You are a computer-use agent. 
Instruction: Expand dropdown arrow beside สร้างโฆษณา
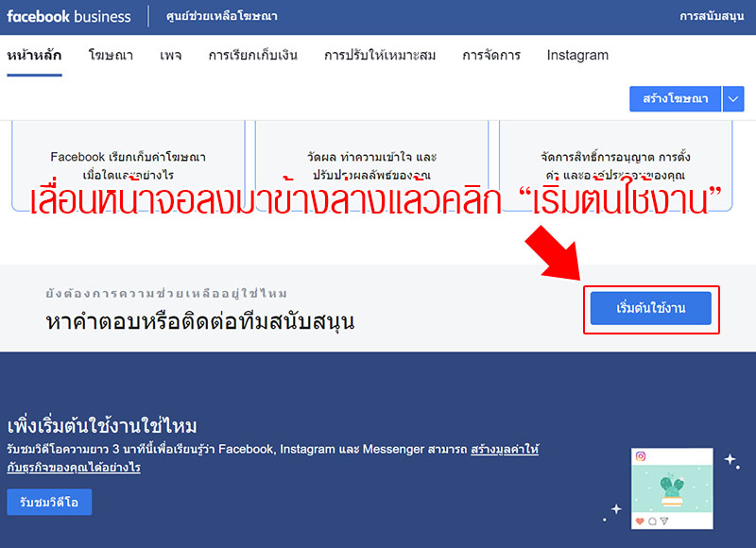click(x=733, y=99)
